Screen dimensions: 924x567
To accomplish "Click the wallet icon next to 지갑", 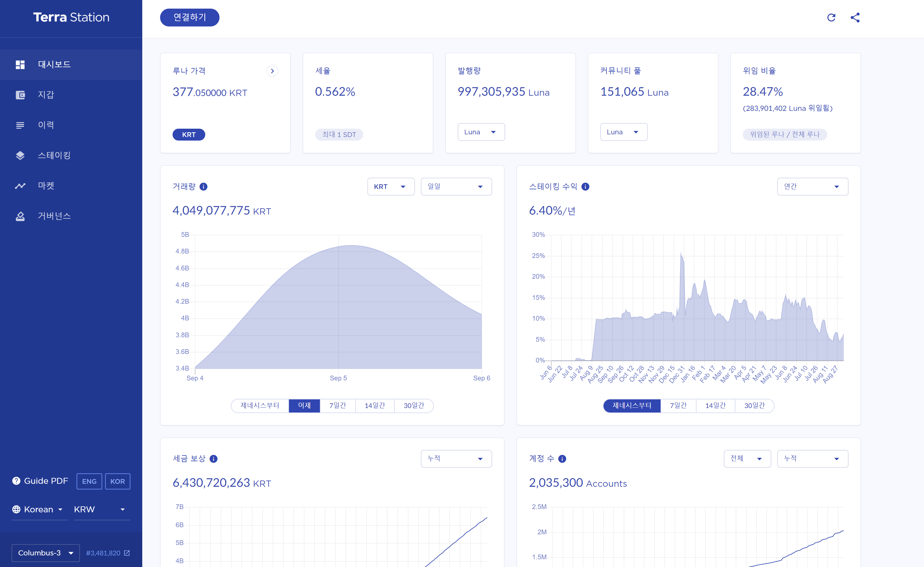I will pyautogui.click(x=20, y=95).
